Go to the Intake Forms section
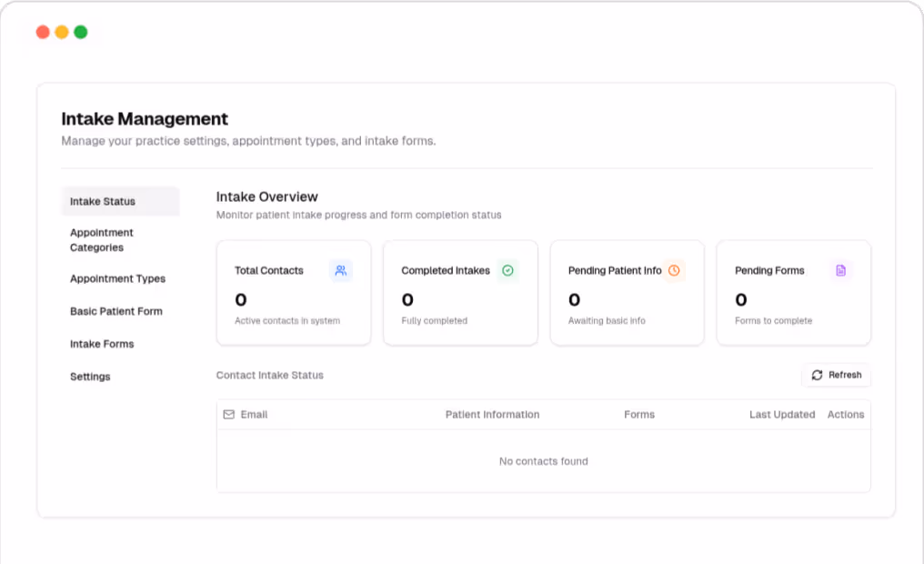Screen dimensions: 924x564 (101, 344)
